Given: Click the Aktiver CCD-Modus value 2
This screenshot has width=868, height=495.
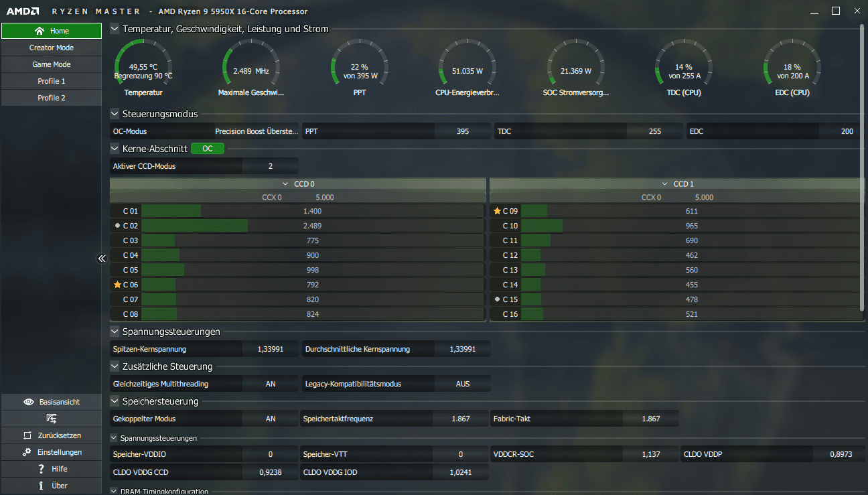Looking at the screenshot, I should 271,166.
